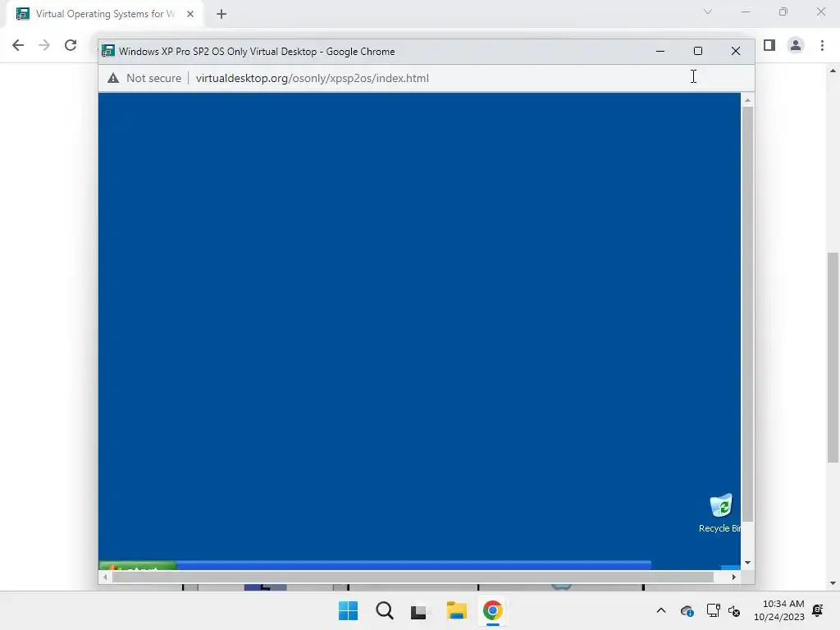Open taskbar Search

(x=384, y=610)
